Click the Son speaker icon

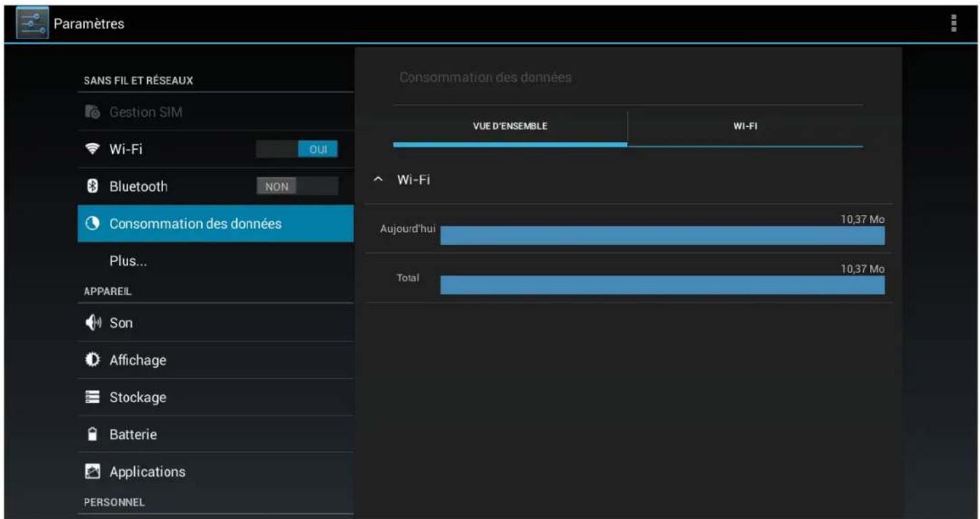[x=93, y=323]
